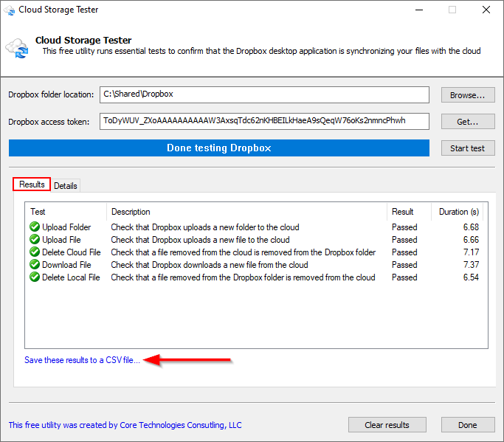Screen dimensions: 504x442
Task: Click the Browse... button
Action: pyautogui.click(x=468, y=95)
